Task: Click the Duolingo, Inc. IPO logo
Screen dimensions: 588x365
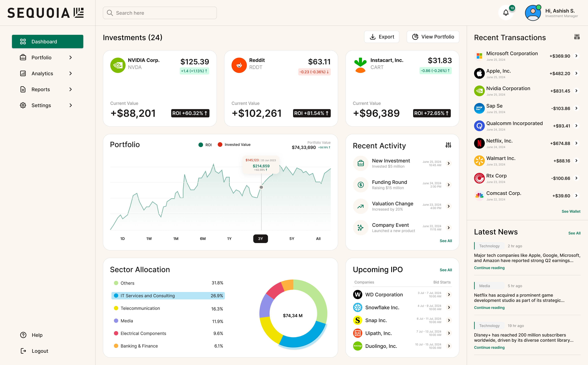Action: (358, 346)
